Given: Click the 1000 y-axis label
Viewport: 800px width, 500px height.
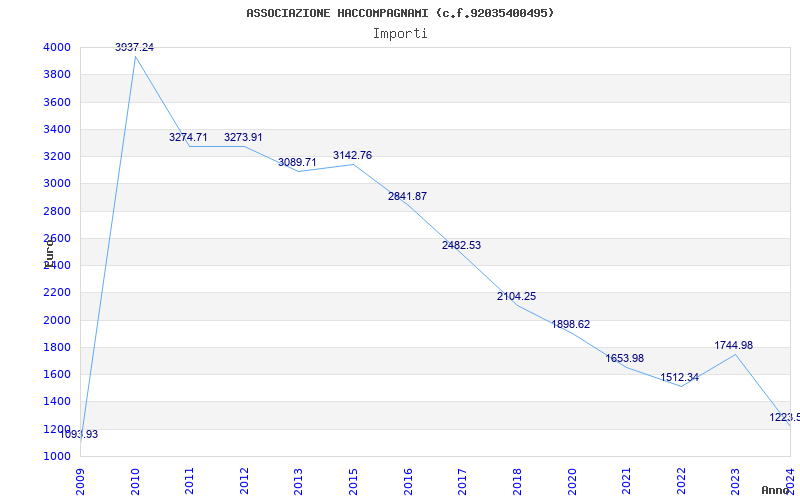Looking at the screenshot, I should pos(57,457).
